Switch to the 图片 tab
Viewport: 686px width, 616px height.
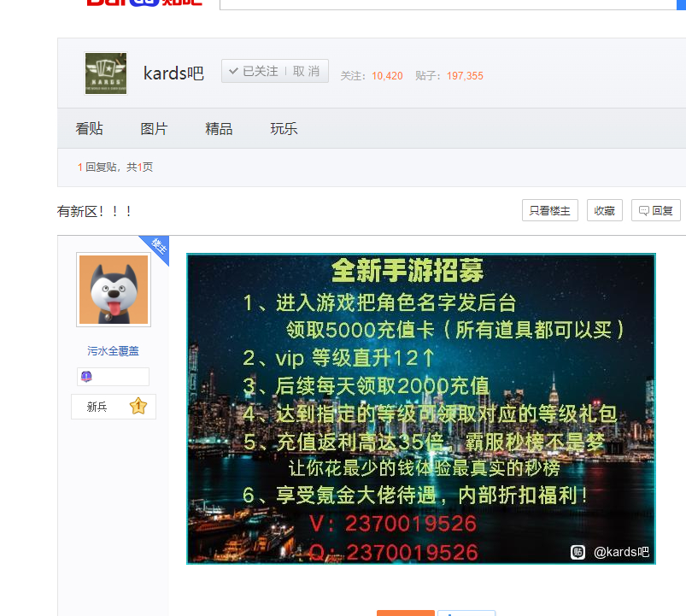coord(154,129)
